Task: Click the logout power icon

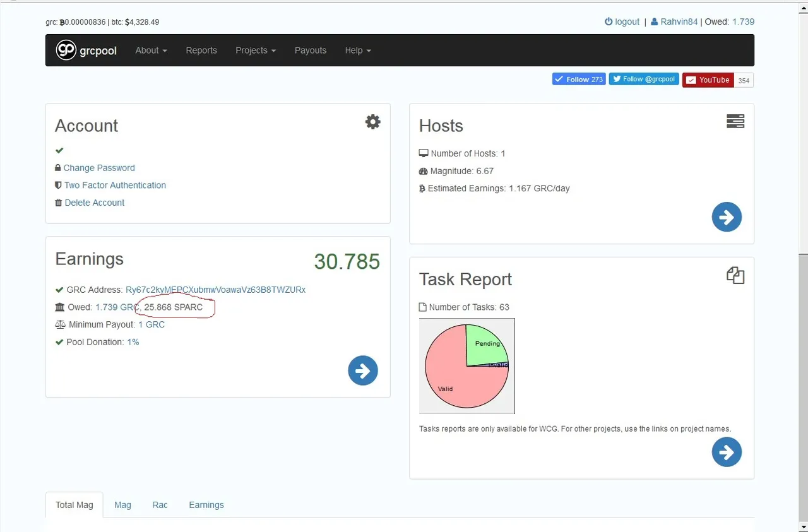Action: [x=609, y=21]
